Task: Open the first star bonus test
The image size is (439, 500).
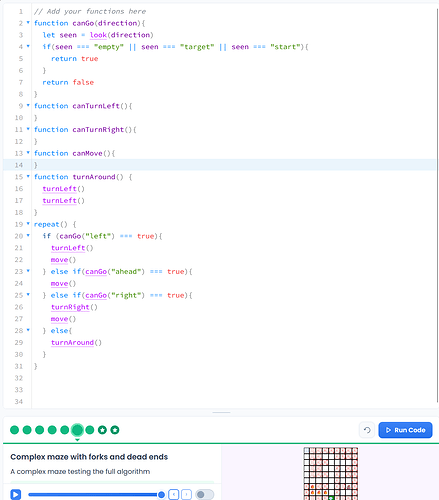Action: [102, 430]
